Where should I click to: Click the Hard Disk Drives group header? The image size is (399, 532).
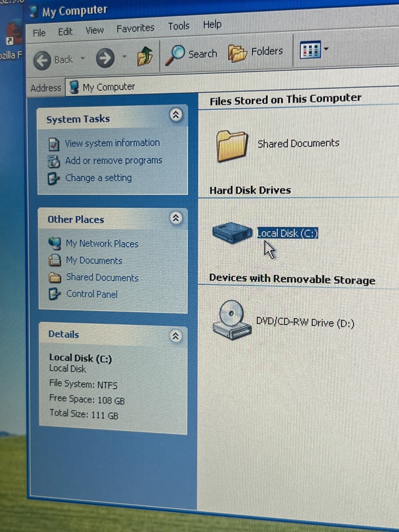pos(250,190)
